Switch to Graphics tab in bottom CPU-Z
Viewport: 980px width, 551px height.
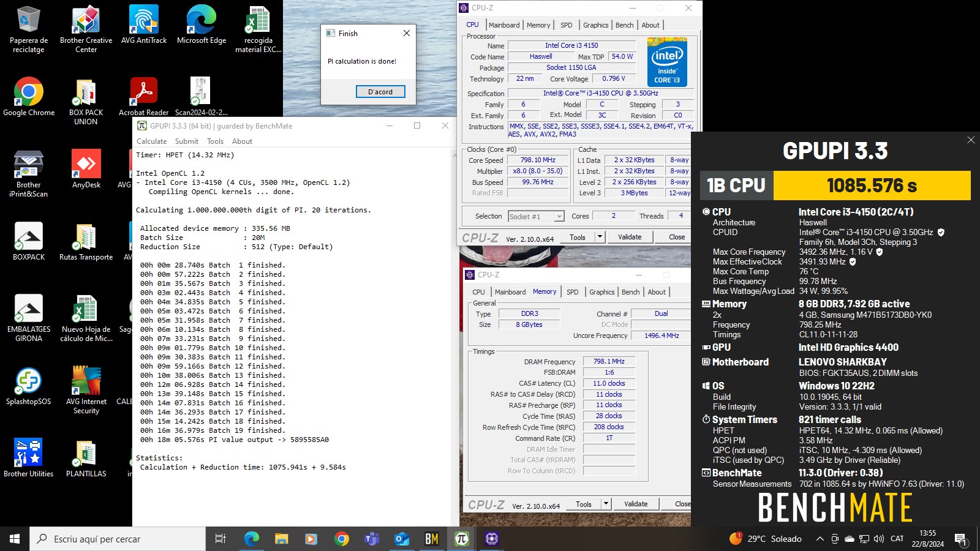tap(602, 292)
